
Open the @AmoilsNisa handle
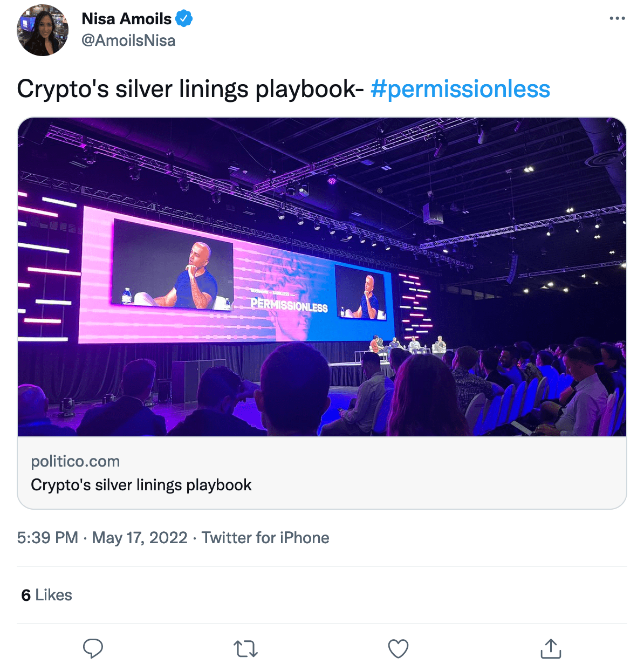pos(128,40)
